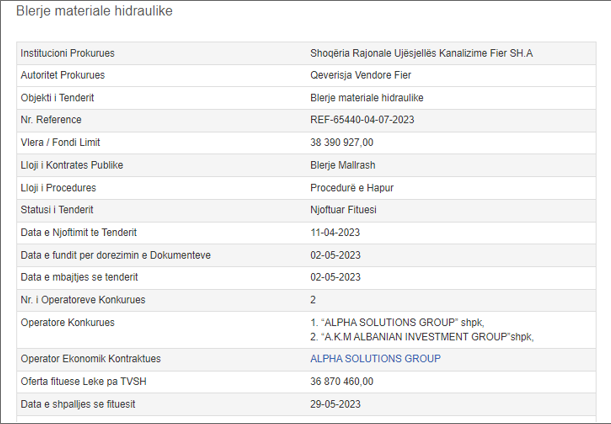Select the Institucioni Prokurues row label

click(69, 52)
